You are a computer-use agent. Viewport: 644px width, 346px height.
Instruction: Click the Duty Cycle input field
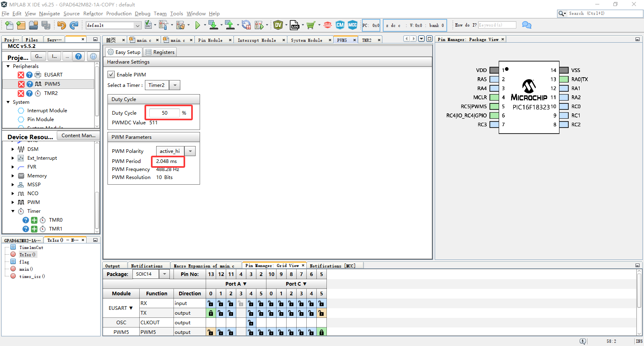coord(165,113)
